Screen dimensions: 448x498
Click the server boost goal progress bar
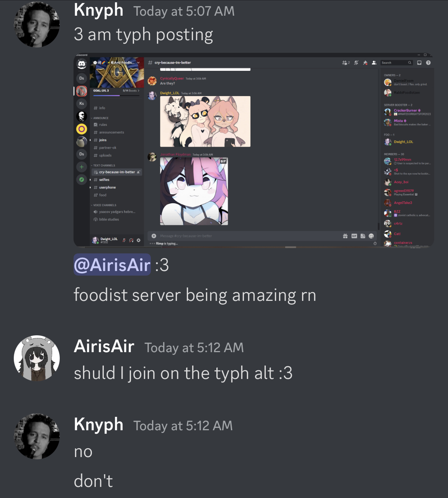(x=116, y=95)
